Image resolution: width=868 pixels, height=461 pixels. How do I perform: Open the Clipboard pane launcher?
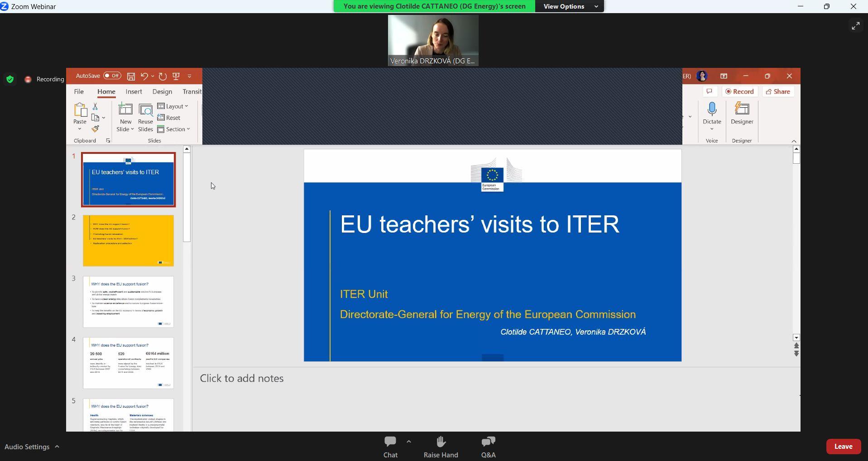point(108,141)
